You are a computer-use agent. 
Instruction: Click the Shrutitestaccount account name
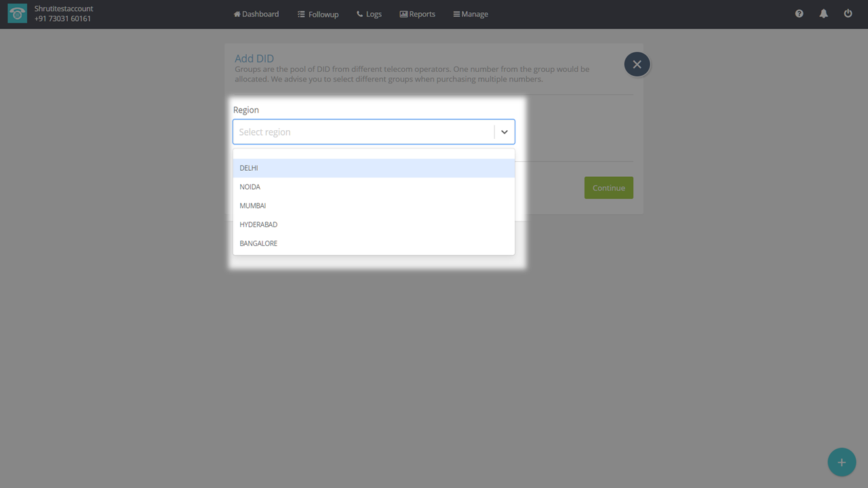(64, 9)
